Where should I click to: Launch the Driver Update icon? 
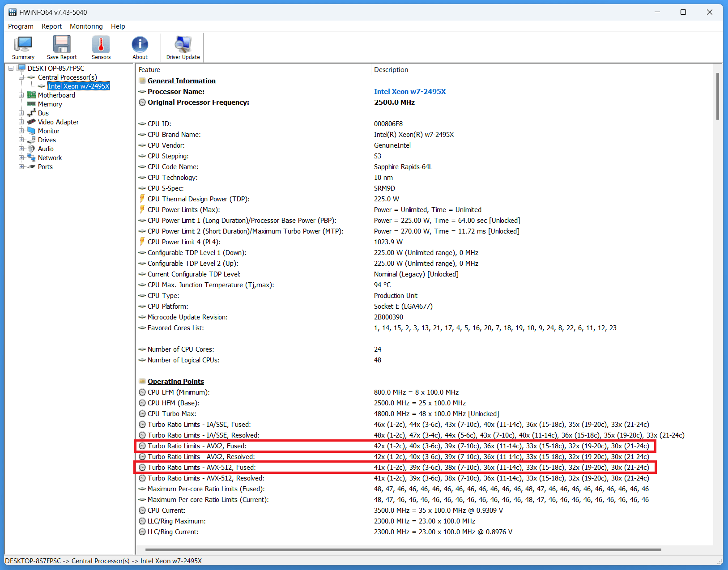pos(183,44)
